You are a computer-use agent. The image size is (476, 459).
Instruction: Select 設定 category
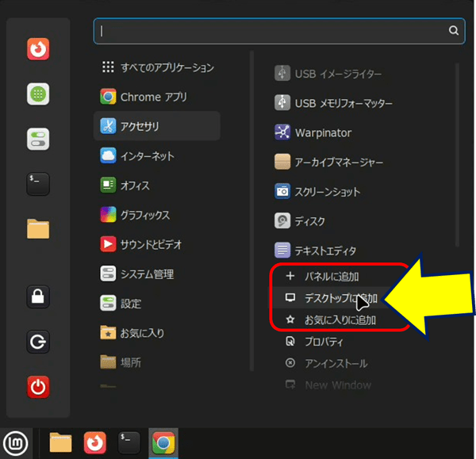[x=157, y=303]
